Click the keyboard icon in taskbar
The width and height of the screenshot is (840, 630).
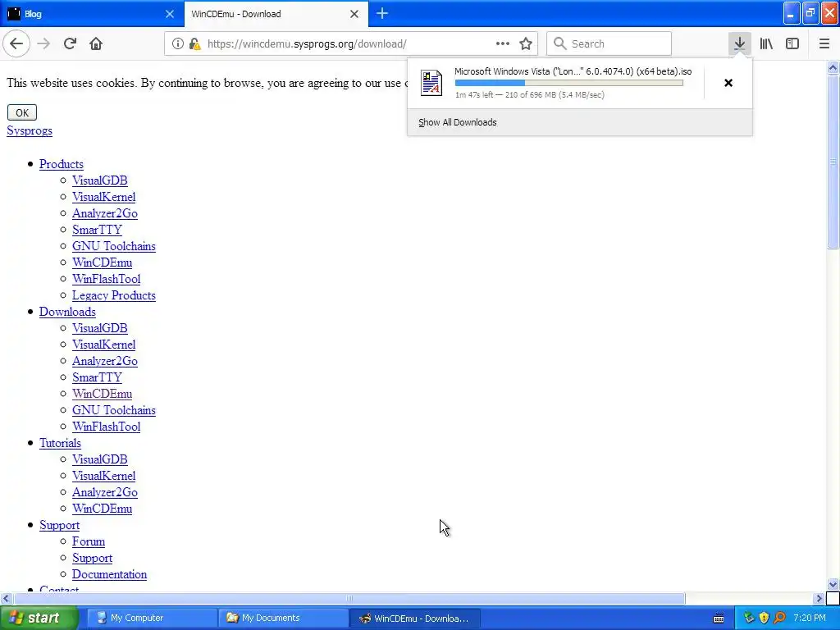(719, 619)
